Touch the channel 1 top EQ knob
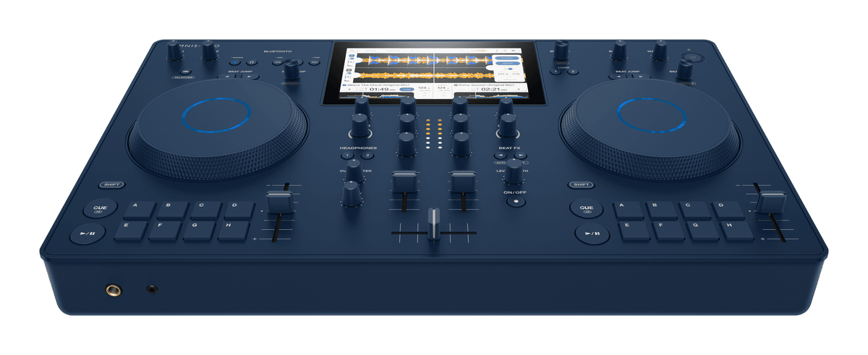The height and width of the screenshot is (355, 868). (x=407, y=108)
